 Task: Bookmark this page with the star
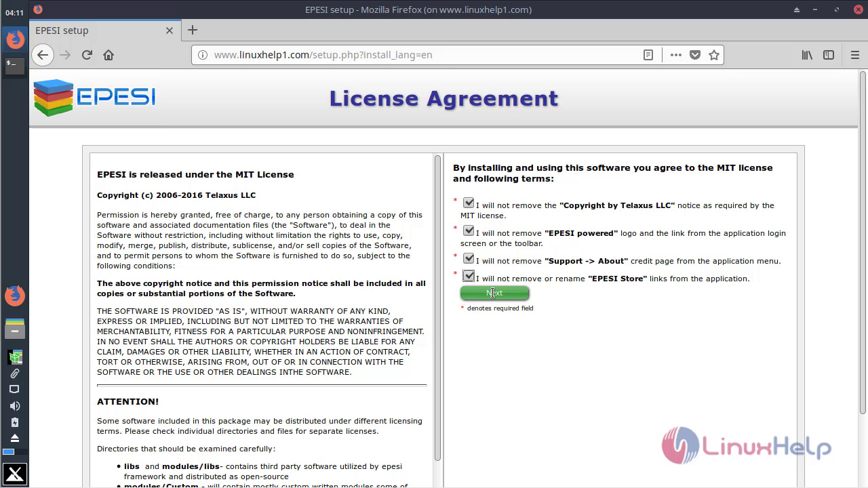pos(714,55)
